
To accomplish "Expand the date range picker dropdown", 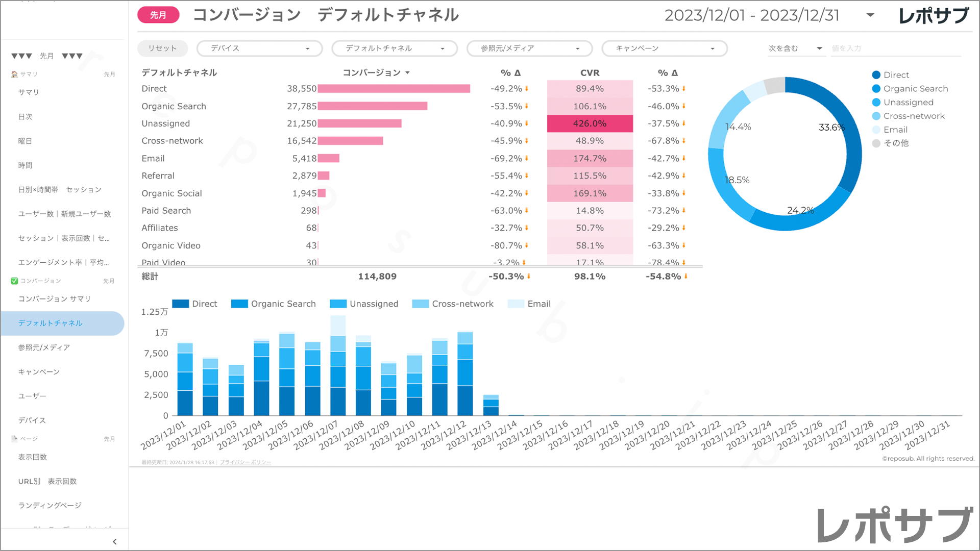I will click(x=870, y=15).
